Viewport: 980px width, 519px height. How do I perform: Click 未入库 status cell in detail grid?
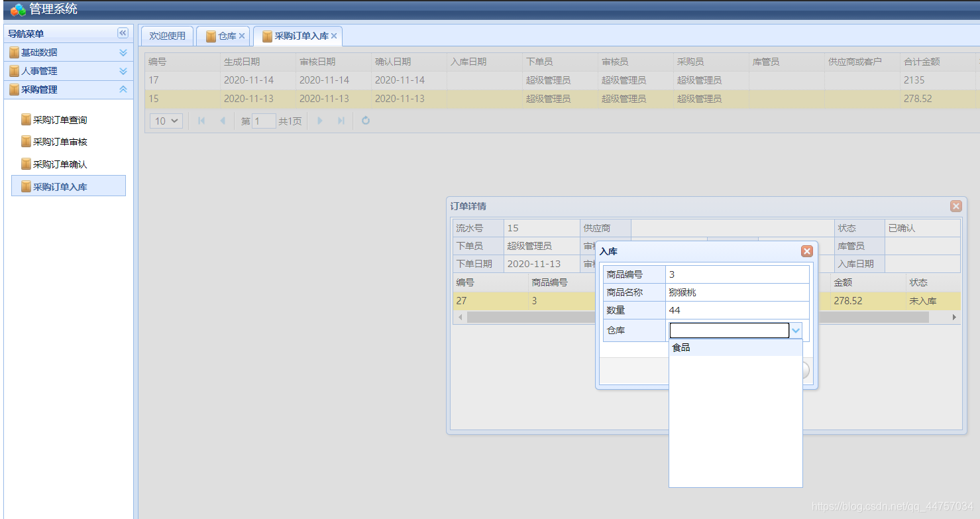click(933, 301)
